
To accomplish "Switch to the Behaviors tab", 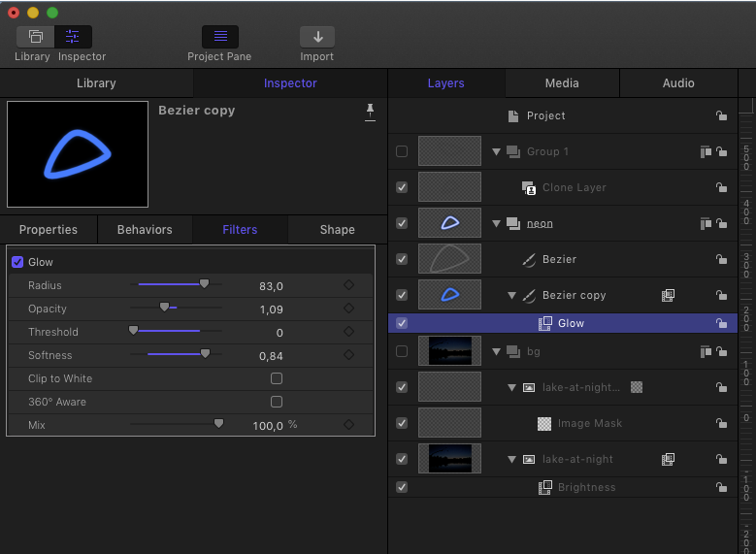I will coord(145,230).
